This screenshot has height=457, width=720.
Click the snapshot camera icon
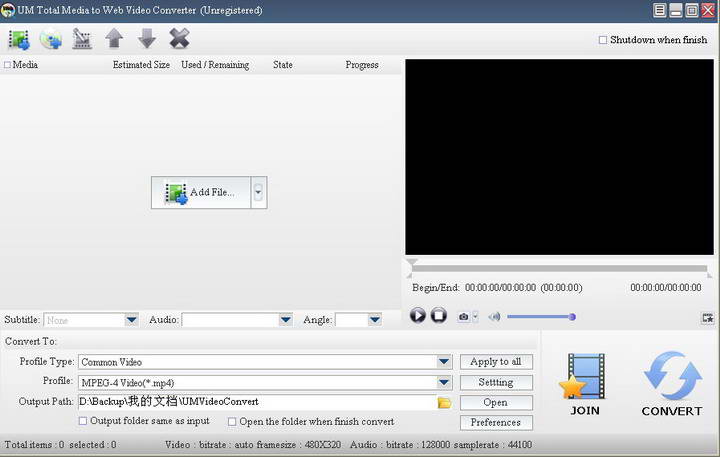coord(464,316)
